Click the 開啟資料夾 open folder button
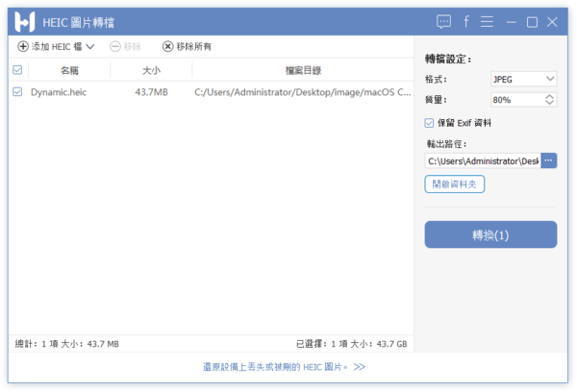The image size is (577, 392). [454, 184]
